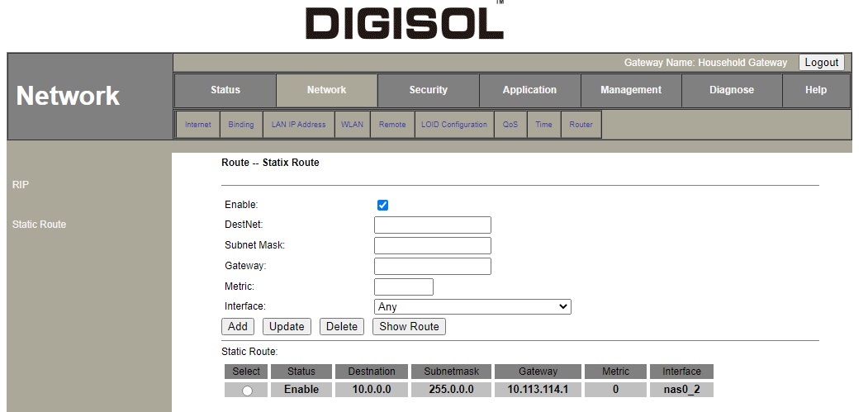Select the QoS sub-menu item
This screenshot has height=412, width=868.
(x=510, y=125)
